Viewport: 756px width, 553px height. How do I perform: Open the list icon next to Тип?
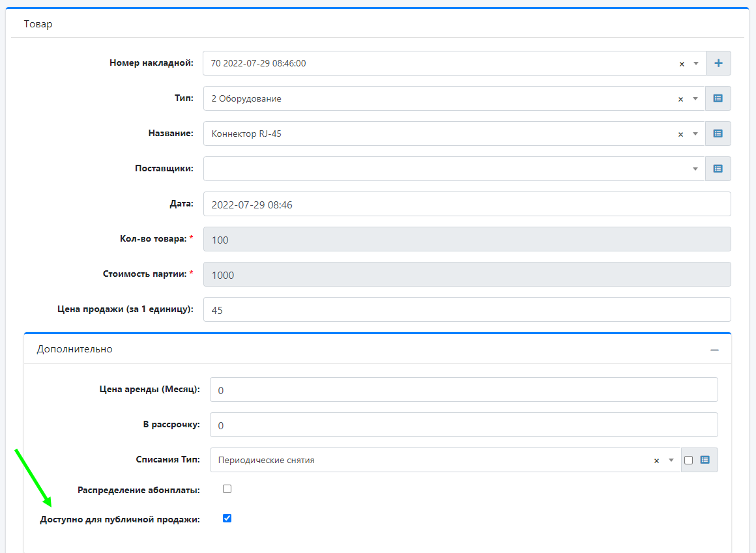(718, 99)
